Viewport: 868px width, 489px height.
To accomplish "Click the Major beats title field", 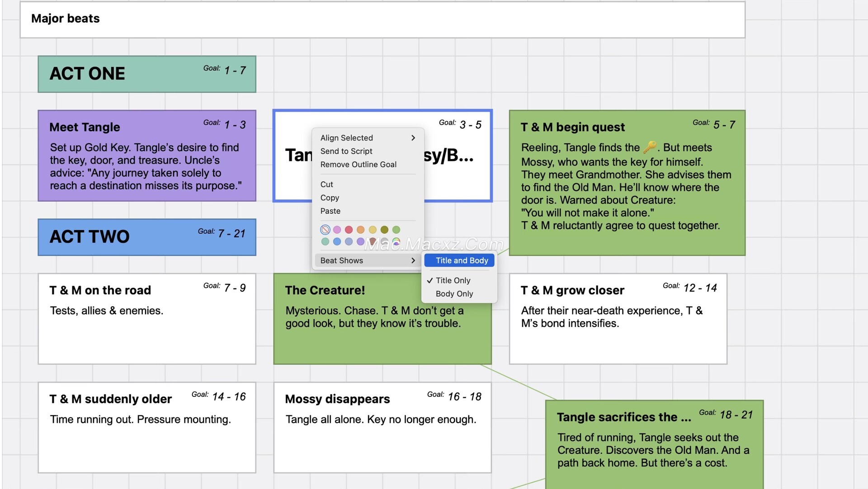I will point(382,19).
